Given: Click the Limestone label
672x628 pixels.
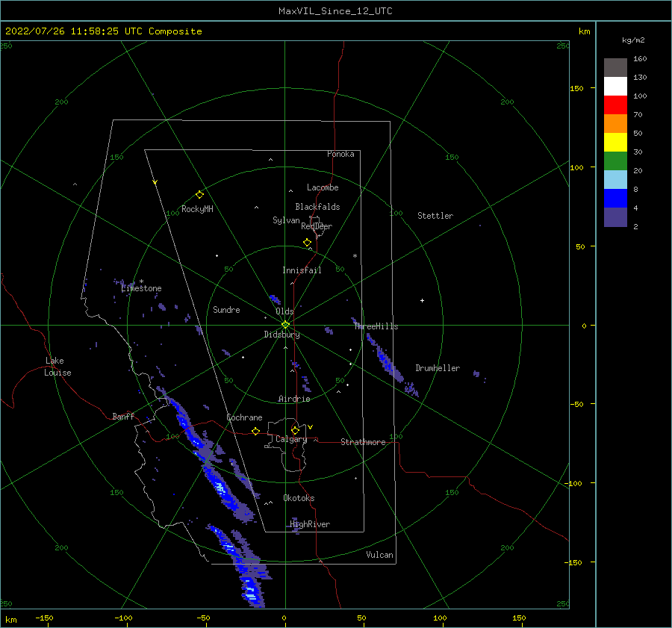Looking at the screenshot, I should (141, 288).
